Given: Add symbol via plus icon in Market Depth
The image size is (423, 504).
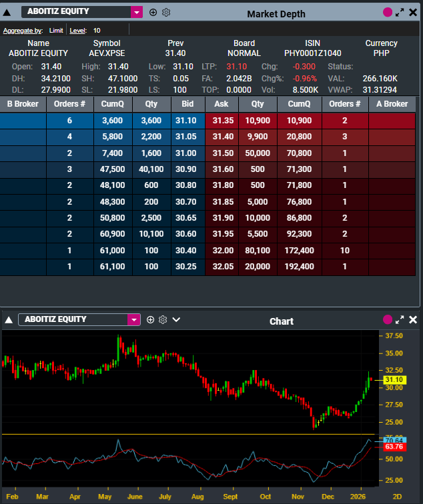Looking at the screenshot, I should (153, 12).
